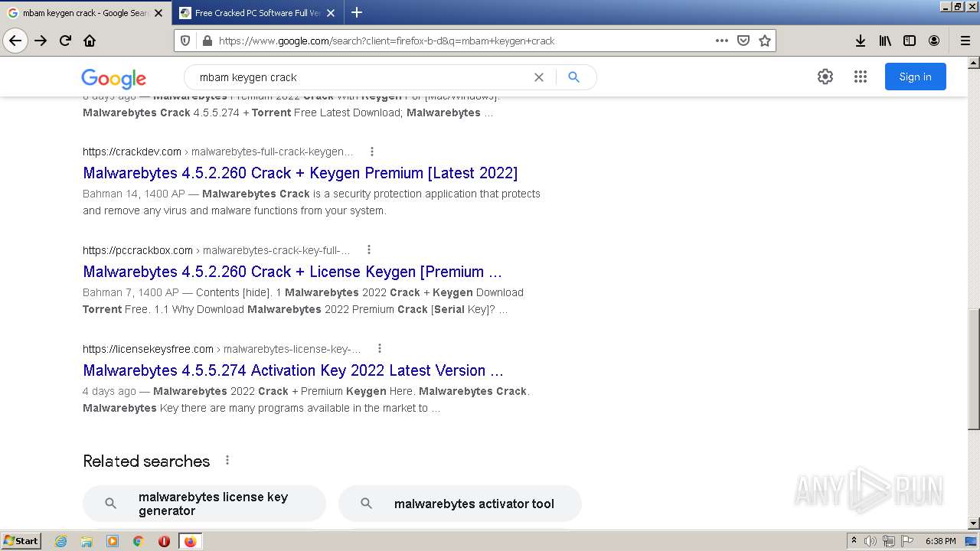Image resolution: width=980 pixels, height=551 pixels.
Task: Open more options for crackdev.com result
Action: click(x=372, y=152)
